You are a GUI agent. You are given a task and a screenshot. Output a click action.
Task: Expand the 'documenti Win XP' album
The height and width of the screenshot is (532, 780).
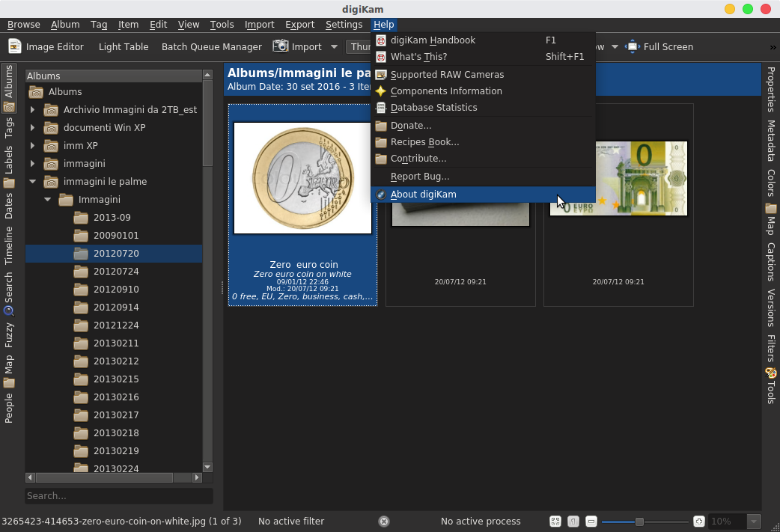click(x=32, y=128)
